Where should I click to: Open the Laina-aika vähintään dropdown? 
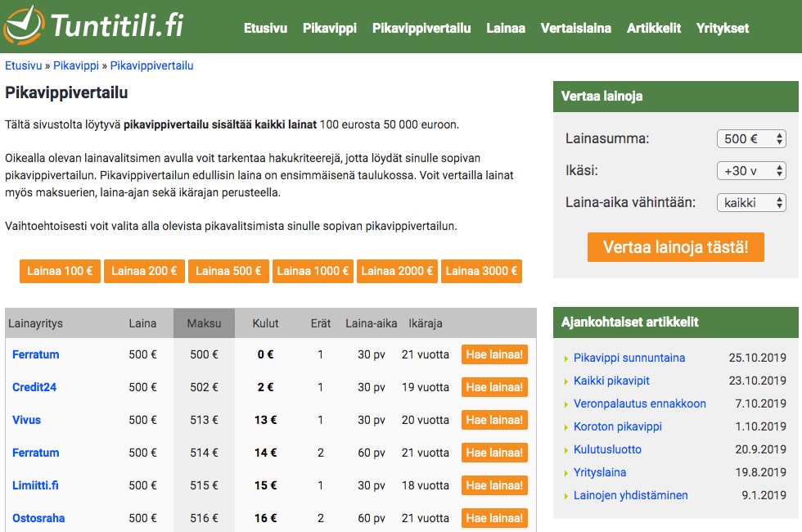[x=751, y=203]
